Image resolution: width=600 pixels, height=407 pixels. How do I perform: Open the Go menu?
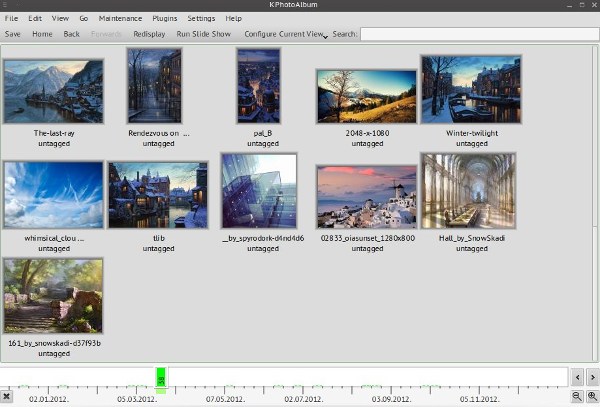point(83,18)
